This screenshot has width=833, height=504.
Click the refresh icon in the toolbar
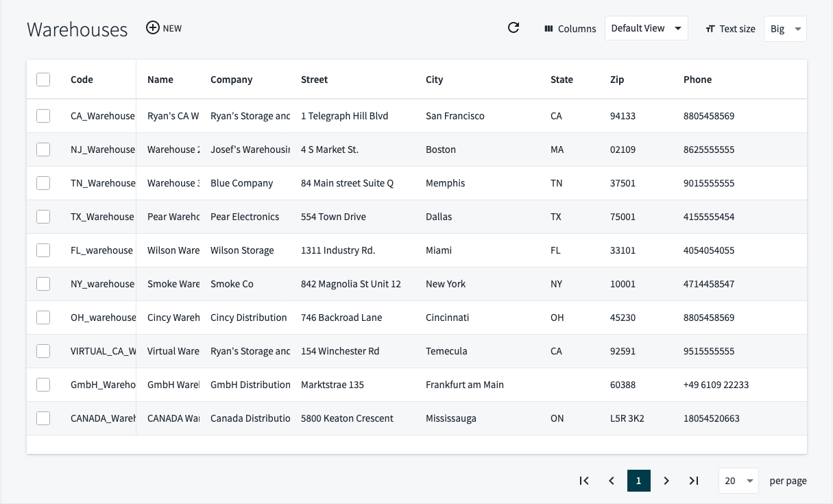click(514, 28)
